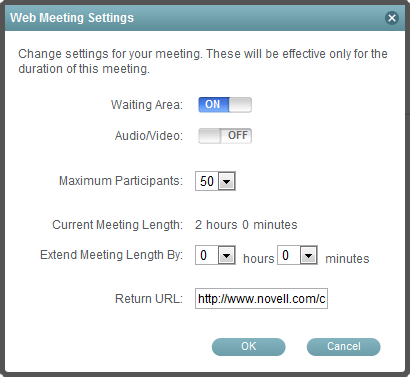Click the minutes value box showing 0
The width and height of the screenshot is (410, 377).
[x=289, y=256]
